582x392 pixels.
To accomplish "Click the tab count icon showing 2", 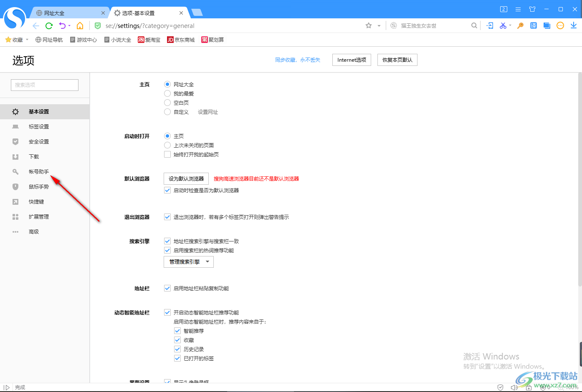I will click(504, 9).
